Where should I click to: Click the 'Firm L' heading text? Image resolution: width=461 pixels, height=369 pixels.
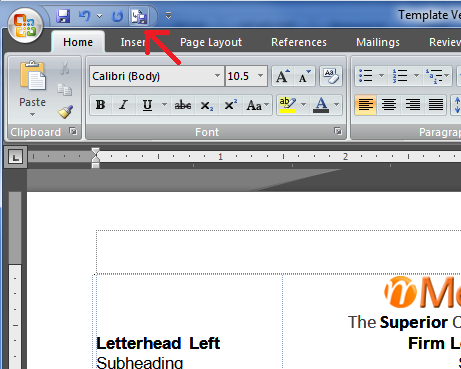[x=434, y=343]
